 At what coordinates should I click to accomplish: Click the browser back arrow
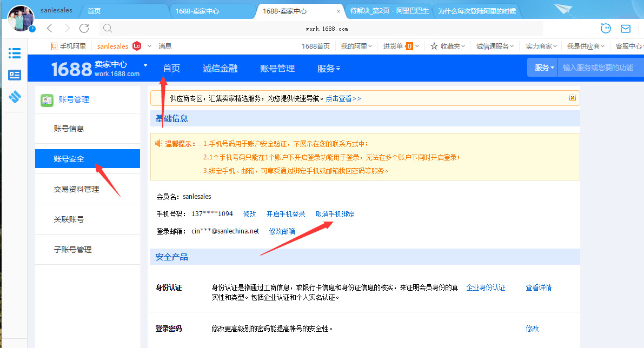pyautogui.click(x=50, y=28)
